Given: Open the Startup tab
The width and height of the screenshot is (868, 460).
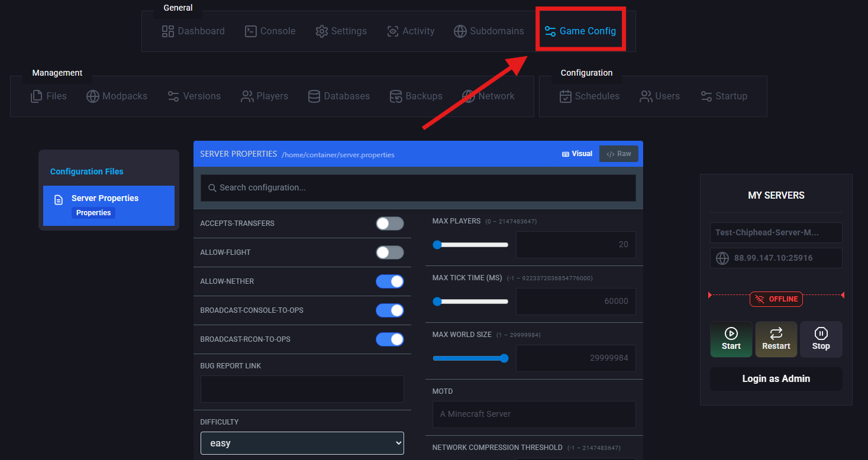Looking at the screenshot, I should (x=724, y=96).
